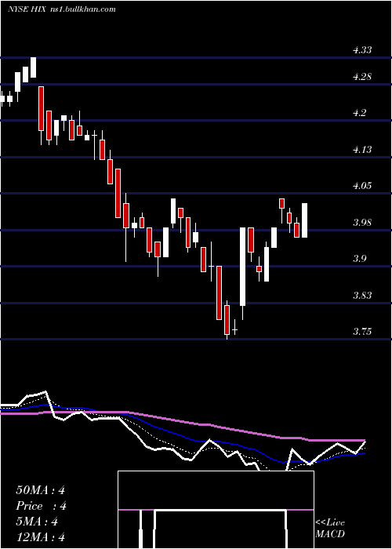Image resolution: width=392 pixels, height=549 pixels.
Task: Click the '5MA : 4' legend entry
Action: coord(37,522)
